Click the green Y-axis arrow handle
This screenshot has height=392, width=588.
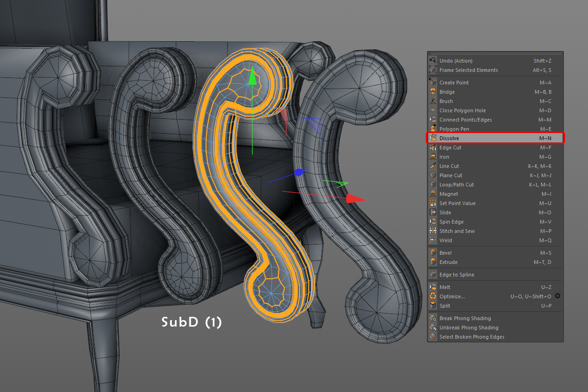252,77
